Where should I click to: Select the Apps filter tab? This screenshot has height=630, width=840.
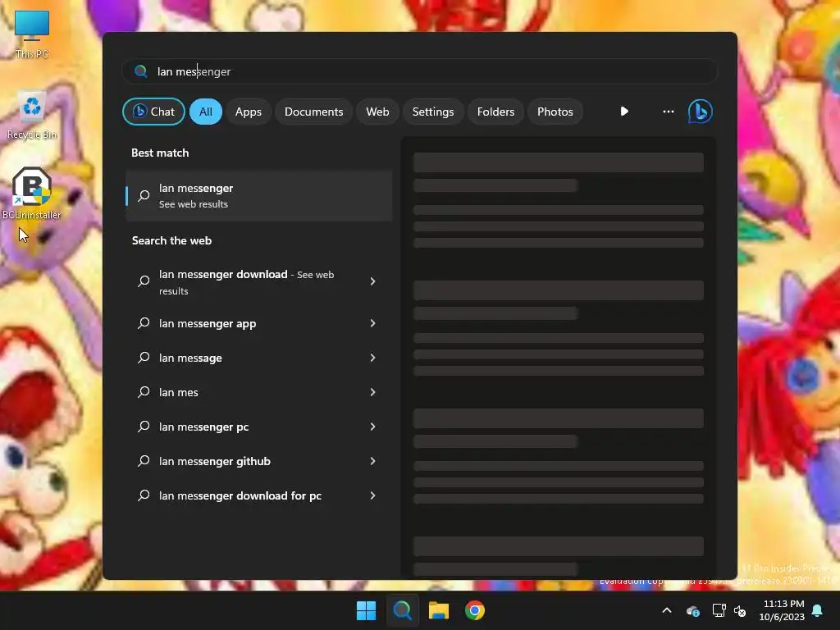(248, 112)
